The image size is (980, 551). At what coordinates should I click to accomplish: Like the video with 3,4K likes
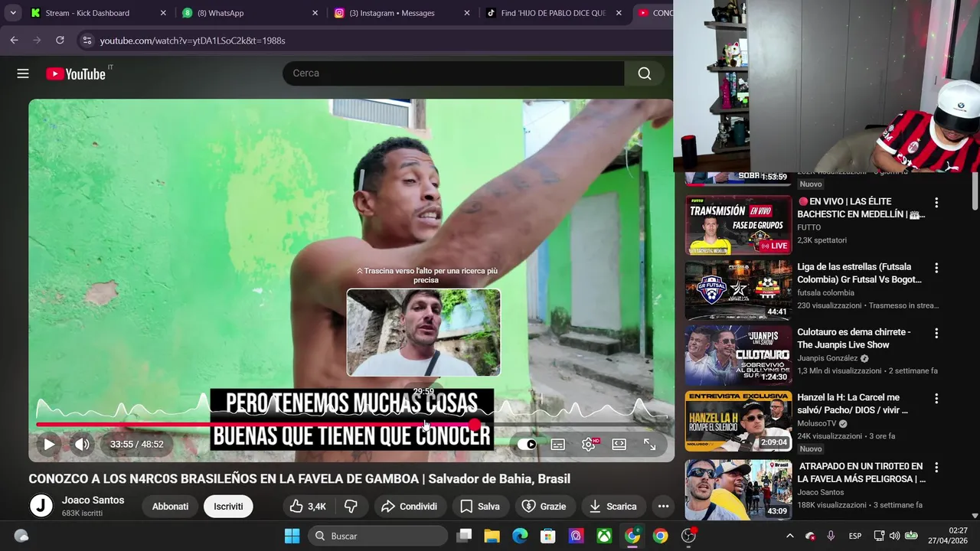coord(307,506)
